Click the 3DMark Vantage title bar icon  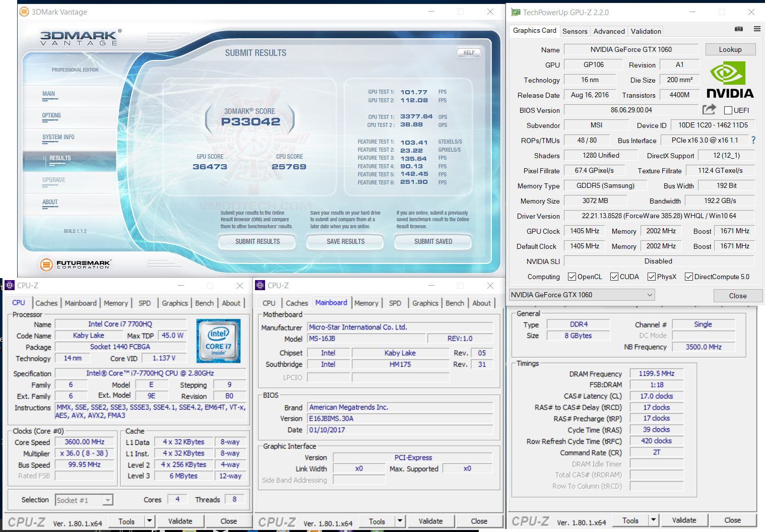24,12
